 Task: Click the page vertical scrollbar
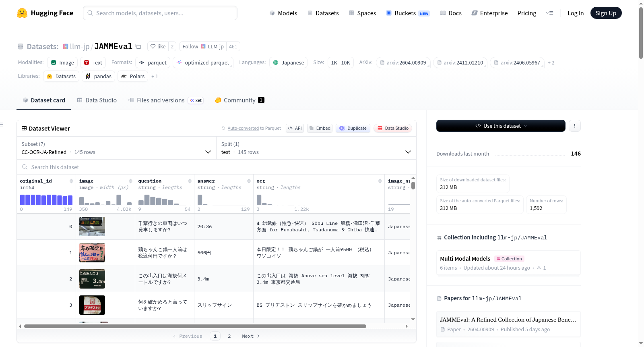[641, 33]
